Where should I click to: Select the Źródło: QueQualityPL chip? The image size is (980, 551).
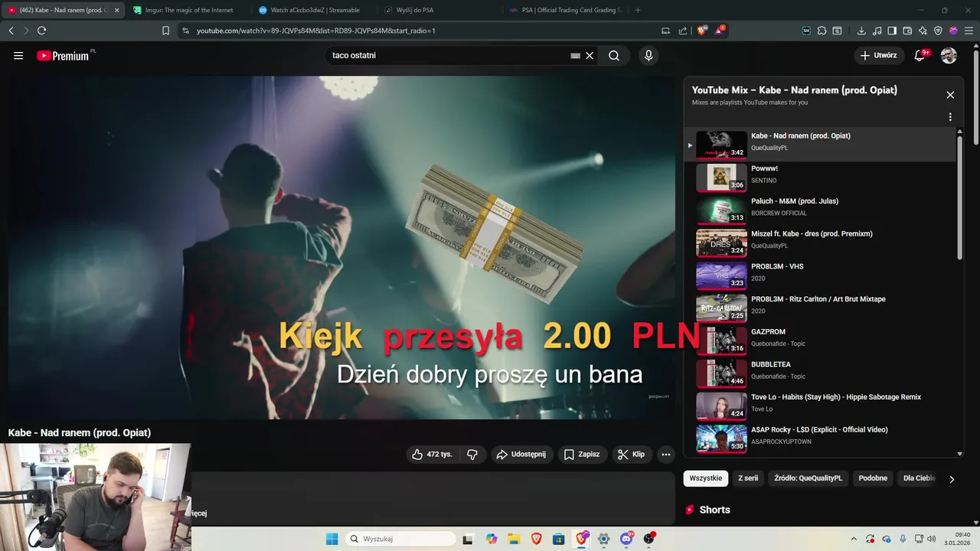click(808, 478)
